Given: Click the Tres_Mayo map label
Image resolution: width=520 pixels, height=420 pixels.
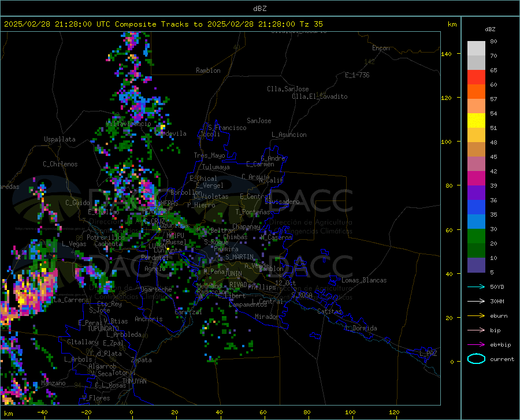Looking at the screenshot, I should (x=209, y=155).
